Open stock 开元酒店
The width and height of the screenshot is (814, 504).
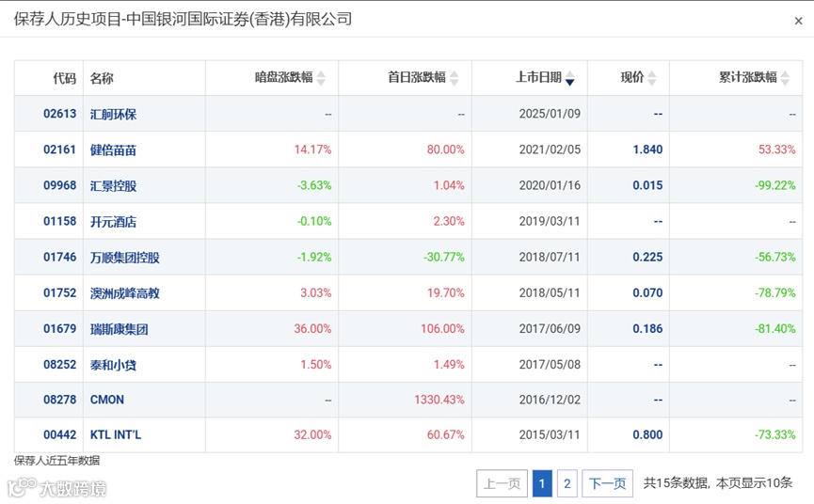(113, 221)
